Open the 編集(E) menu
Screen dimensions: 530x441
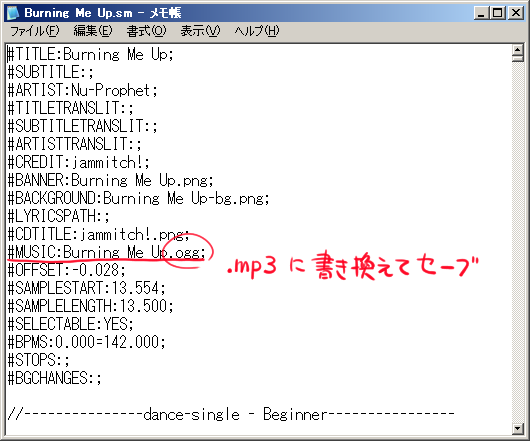tap(93, 31)
